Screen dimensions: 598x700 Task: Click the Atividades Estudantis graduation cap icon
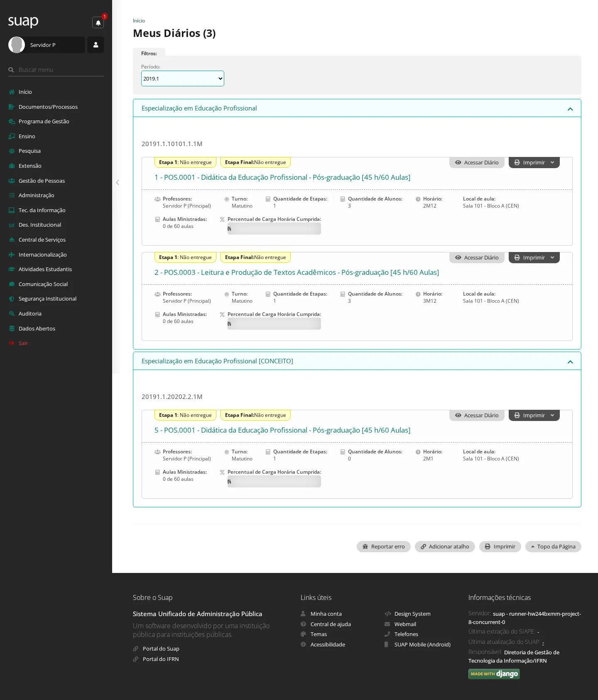click(12, 269)
